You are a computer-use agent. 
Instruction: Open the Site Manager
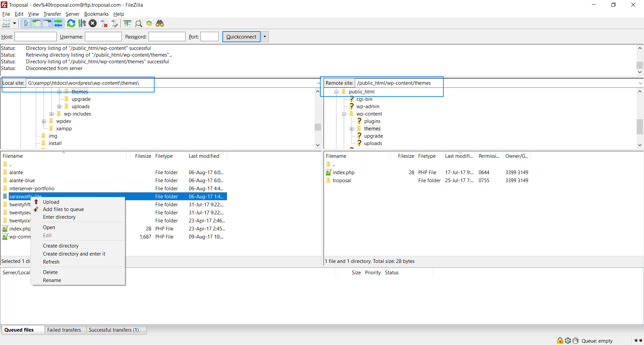click(x=6, y=23)
